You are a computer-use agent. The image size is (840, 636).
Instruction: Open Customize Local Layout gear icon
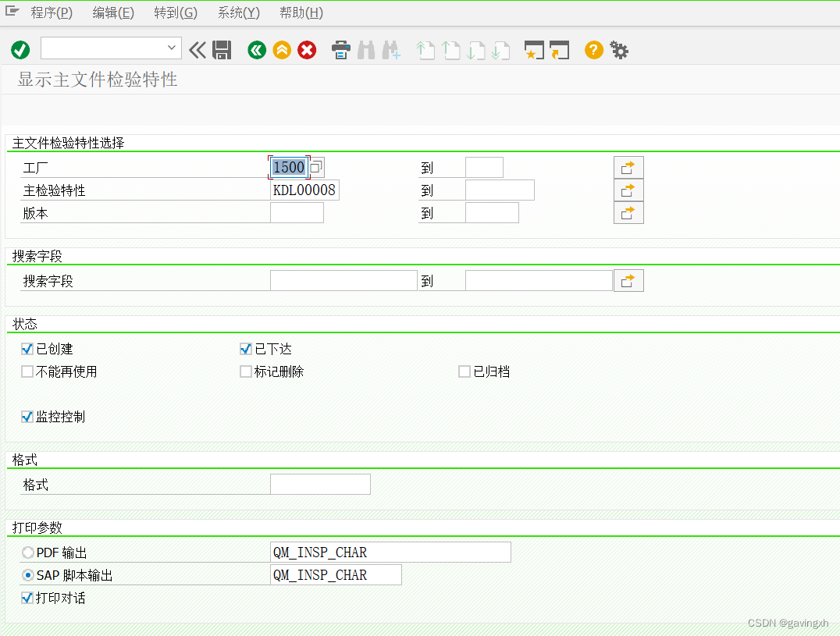[619, 50]
